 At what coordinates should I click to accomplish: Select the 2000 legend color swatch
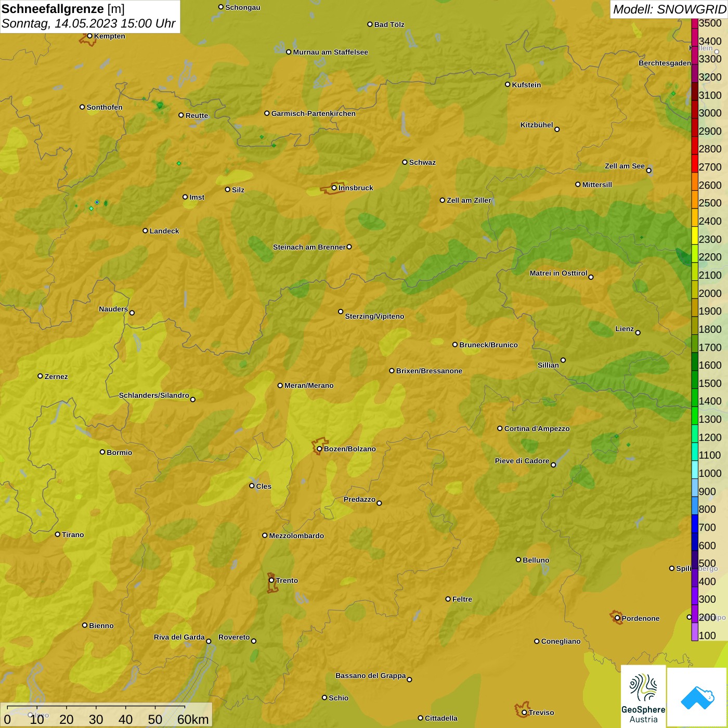(695, 290)
